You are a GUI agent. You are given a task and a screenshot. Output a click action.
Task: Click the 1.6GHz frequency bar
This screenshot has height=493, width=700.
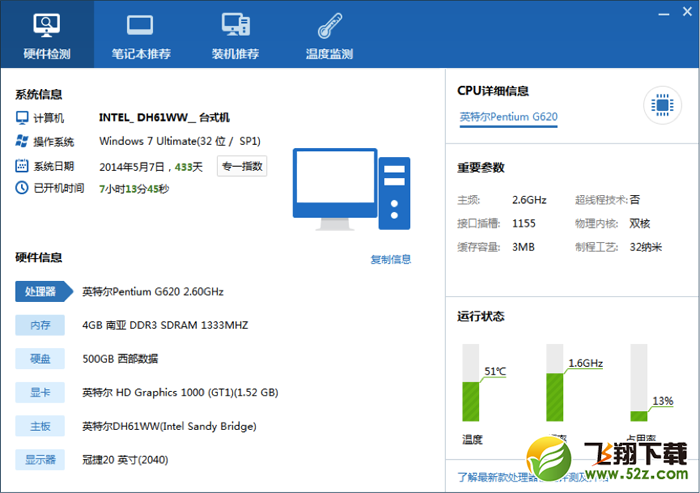(554, 383)
